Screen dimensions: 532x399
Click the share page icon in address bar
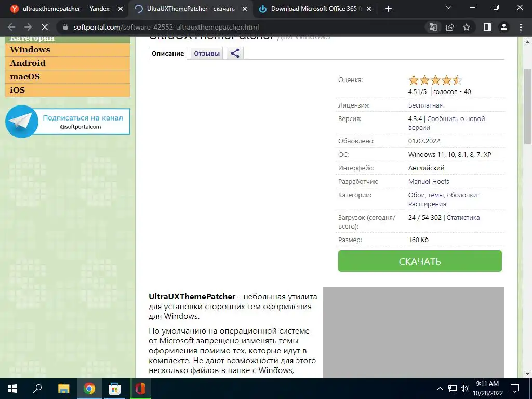pyautogui.click(x=450, y=27)
